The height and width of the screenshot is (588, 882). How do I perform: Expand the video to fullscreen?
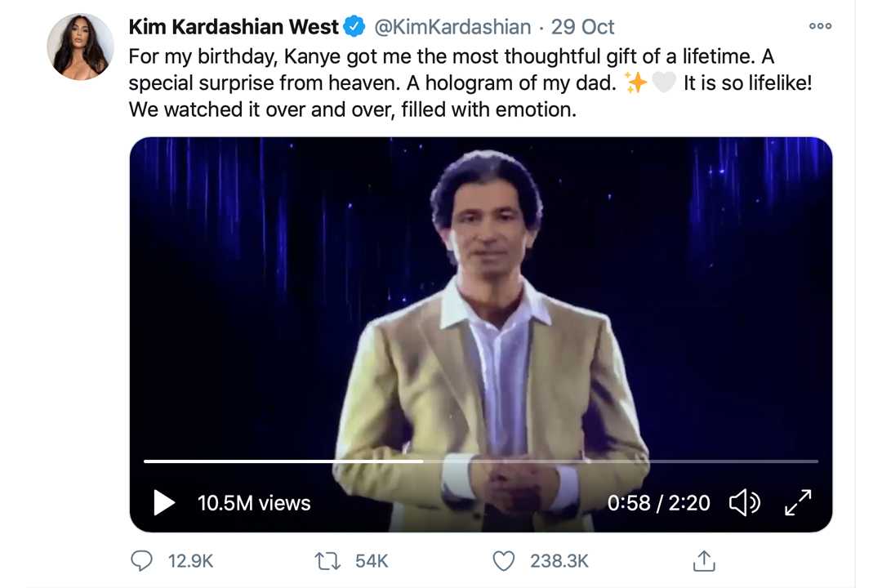pyautogui.click(x=798, y=502)
